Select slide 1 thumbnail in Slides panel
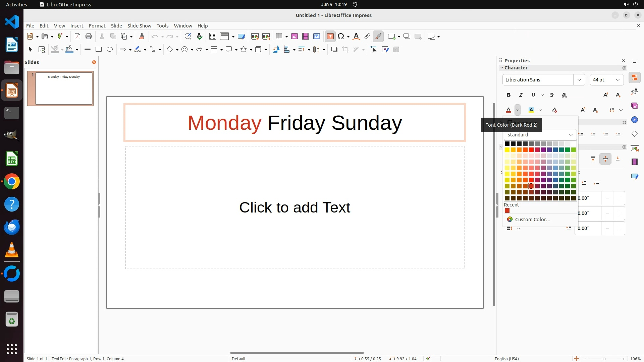644x362 pixels. 64,88
